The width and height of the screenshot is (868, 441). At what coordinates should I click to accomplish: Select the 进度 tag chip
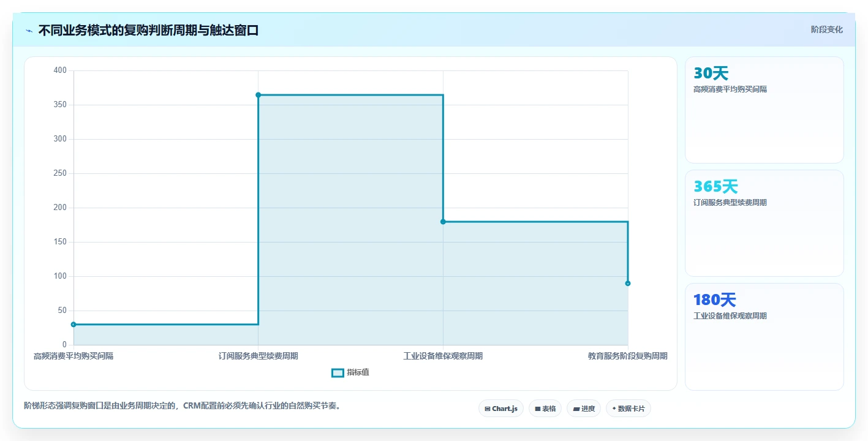584,409
